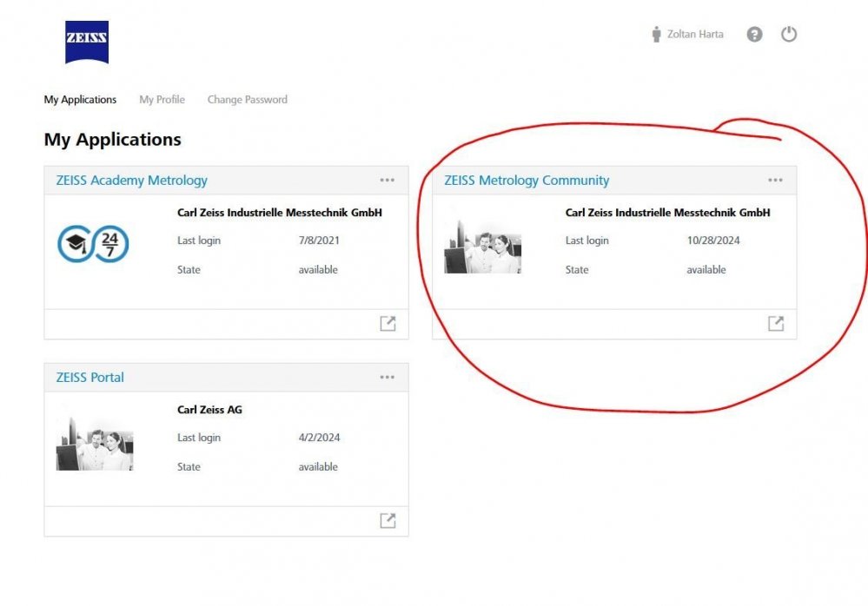
Task: Expand ZEISS Metrology Community three-dot menu
Action: (x=775, y=181)
